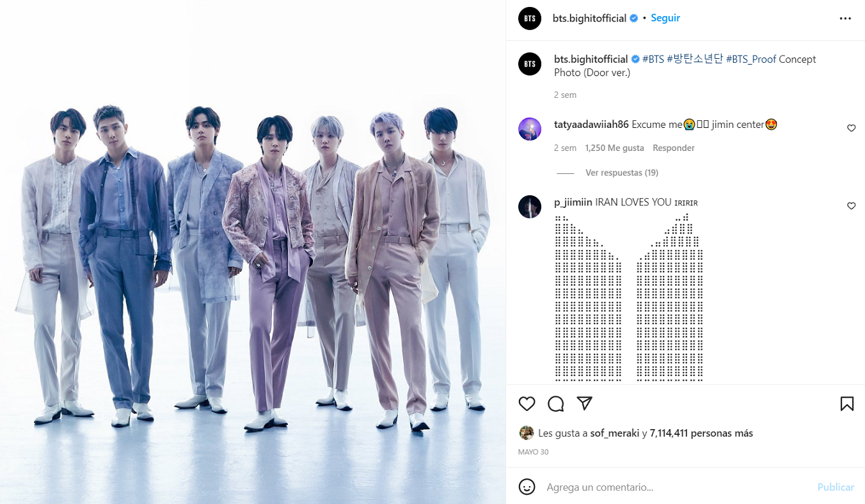Open p_jiimiin's profile avatar
The width and height of the screenshot is (865, 504).
(x=530, y=207)
